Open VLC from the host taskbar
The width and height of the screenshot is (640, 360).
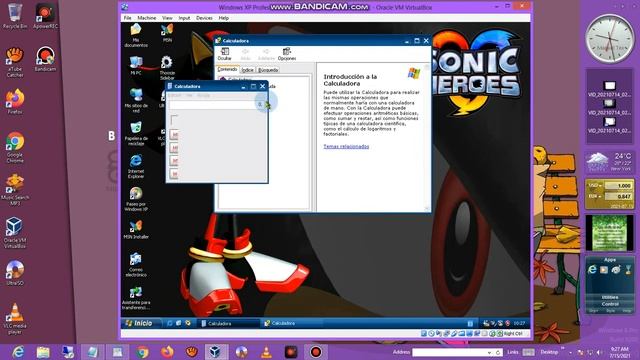pyautogui.click(x=266, y=352)
